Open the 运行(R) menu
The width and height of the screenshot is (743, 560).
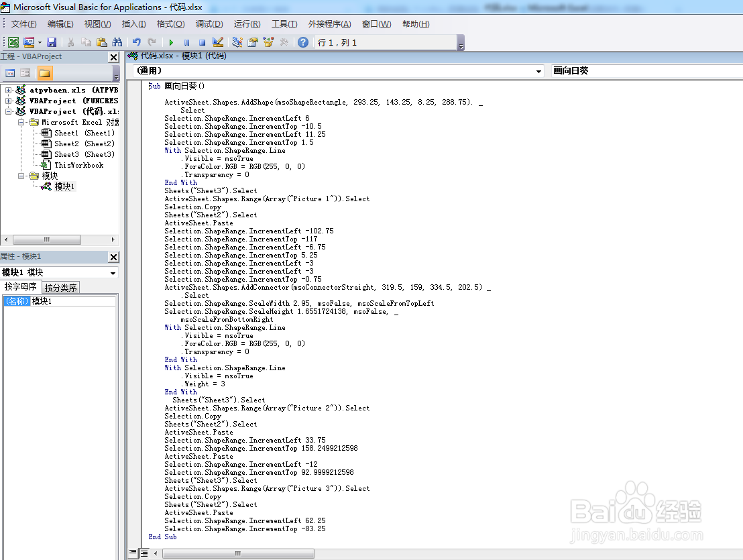tap(247, 24)
